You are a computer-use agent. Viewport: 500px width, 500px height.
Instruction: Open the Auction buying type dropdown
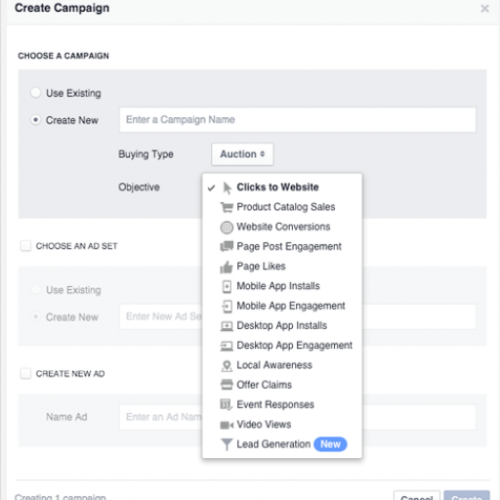click(242, 154)
